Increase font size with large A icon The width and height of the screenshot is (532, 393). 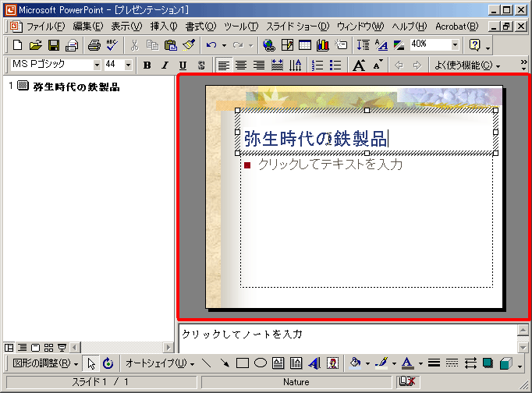coord(359,65)
